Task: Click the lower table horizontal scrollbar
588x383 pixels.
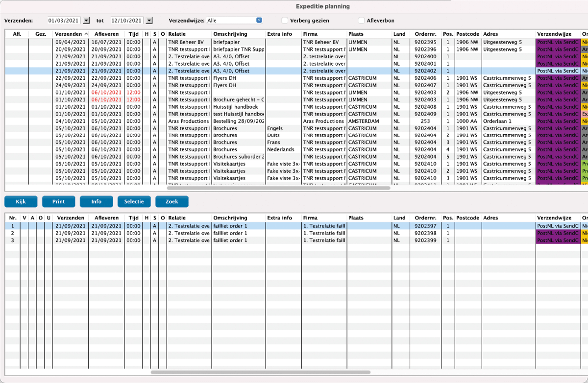Action: point(262,372)
